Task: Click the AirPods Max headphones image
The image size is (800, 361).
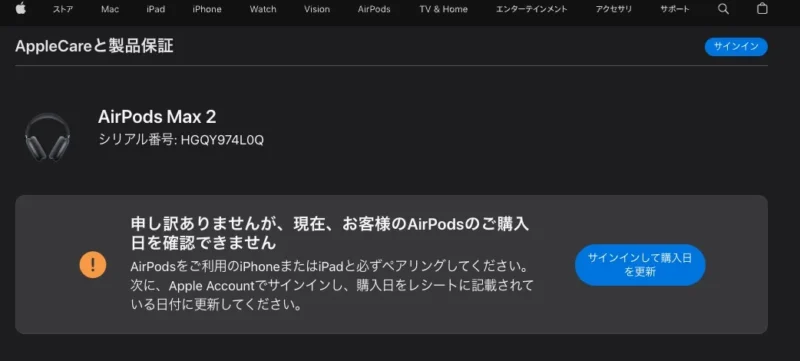Action: pos(47,137)
